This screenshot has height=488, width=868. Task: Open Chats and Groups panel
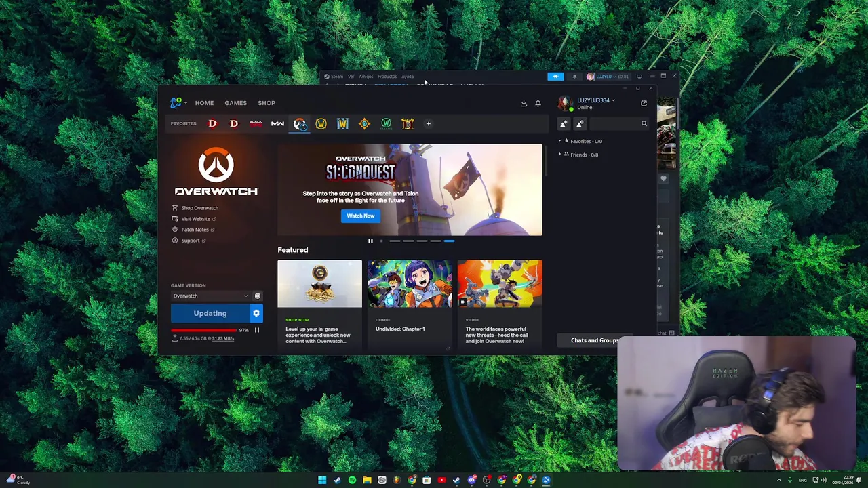[595, 340]
